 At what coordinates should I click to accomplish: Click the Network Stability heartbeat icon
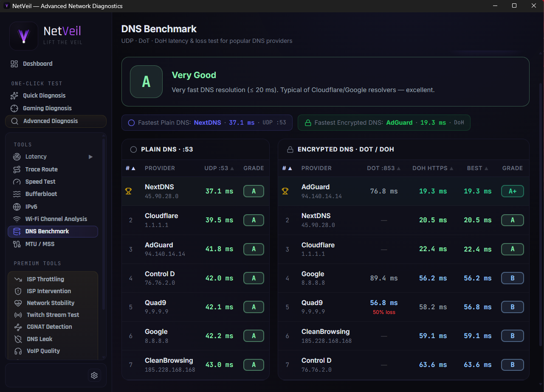pos(18,303)
